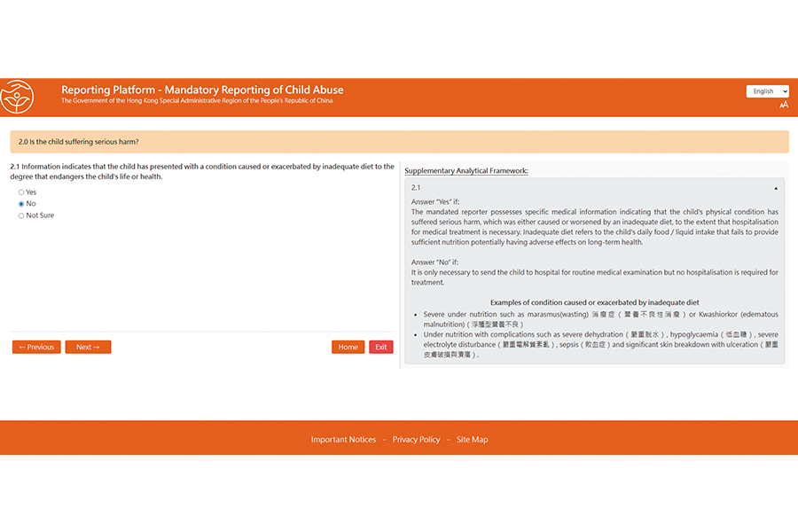Click the 2.1 accordion header label

click(416, 188)
